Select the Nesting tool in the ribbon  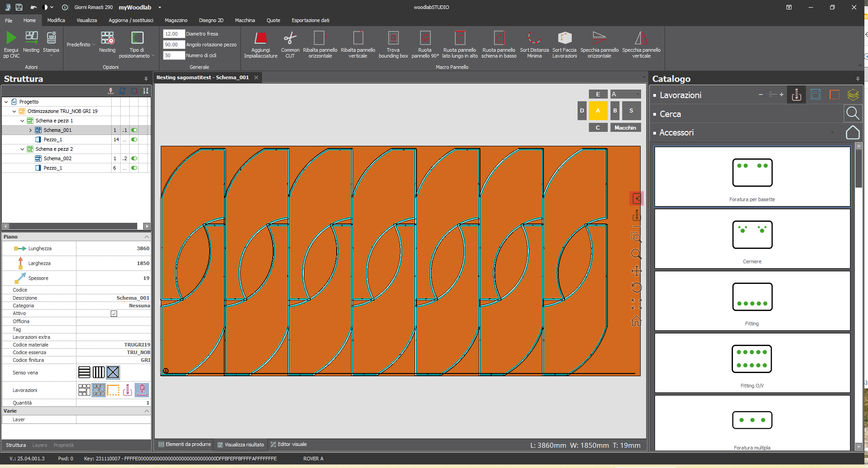coord(107,44)
